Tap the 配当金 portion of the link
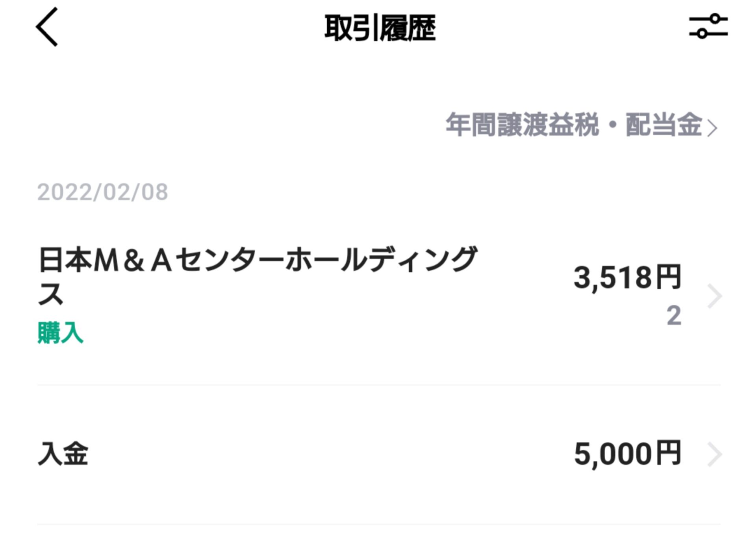This screenshot has height=547, width=756. click(663, 125)
